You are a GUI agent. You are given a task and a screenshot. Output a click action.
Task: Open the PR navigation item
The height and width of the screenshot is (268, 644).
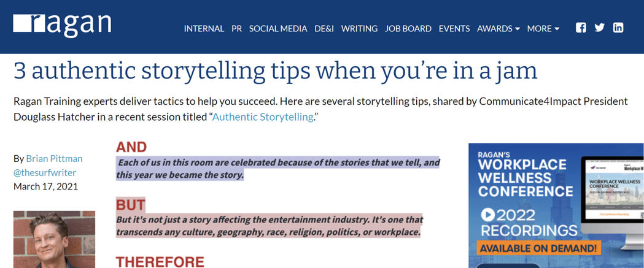(x=236, y=29)
